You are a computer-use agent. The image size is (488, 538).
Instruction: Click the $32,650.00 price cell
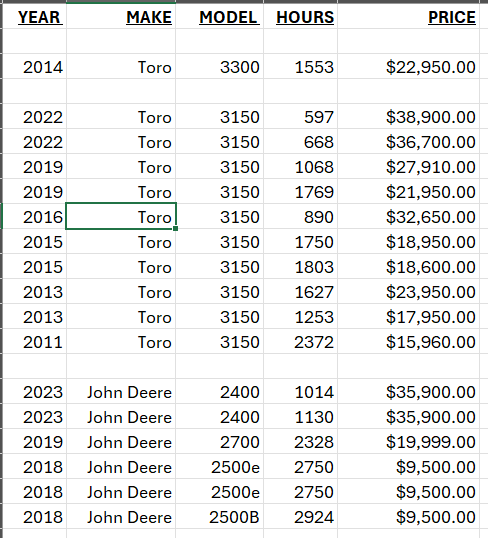pyautogui.click(x=408, y=217)
